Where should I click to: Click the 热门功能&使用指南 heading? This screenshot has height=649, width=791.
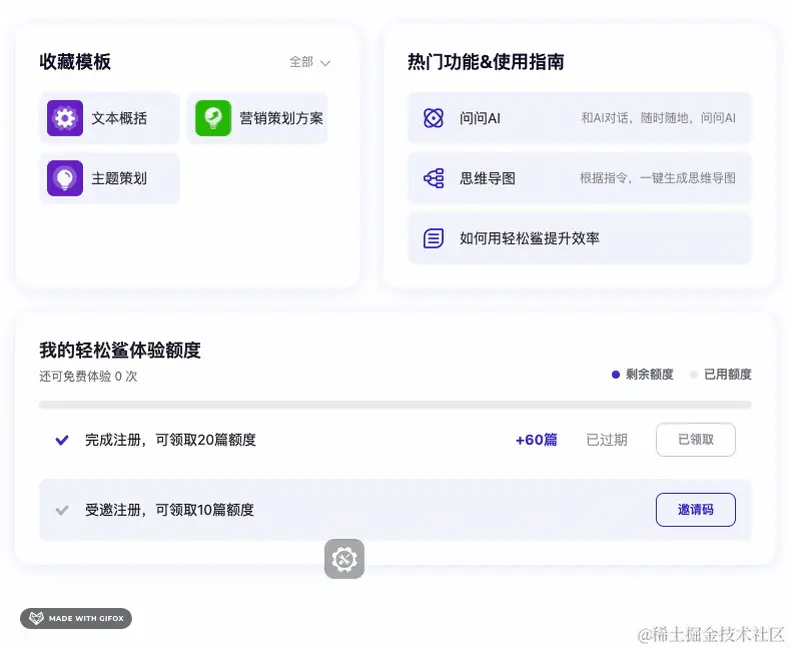pos(486,62)
